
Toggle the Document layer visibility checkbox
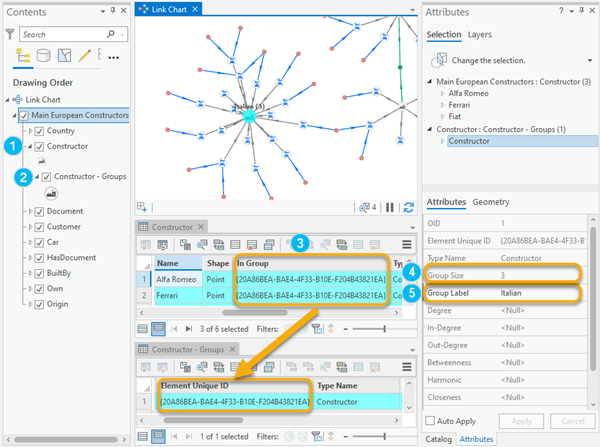(x=38, y=211)
